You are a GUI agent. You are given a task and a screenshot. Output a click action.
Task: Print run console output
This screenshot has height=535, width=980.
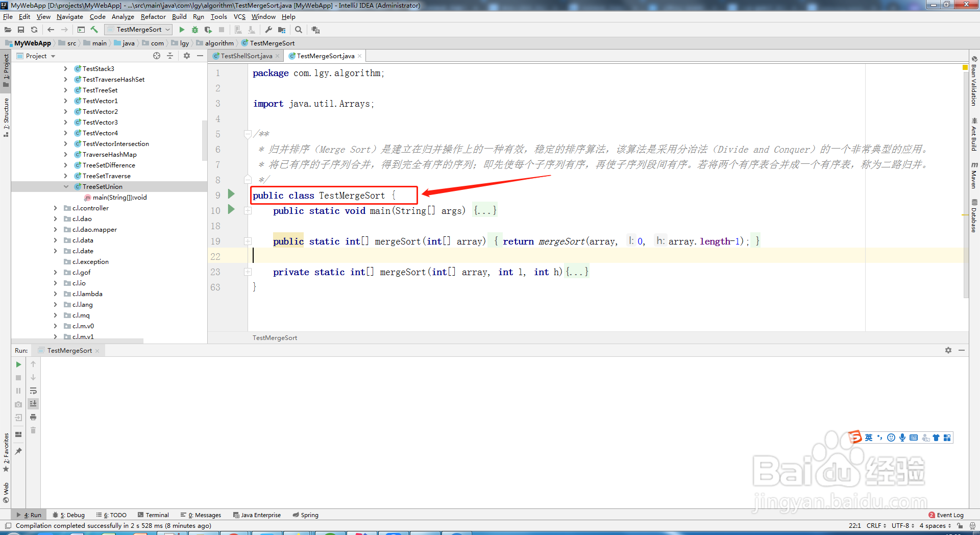33,417
